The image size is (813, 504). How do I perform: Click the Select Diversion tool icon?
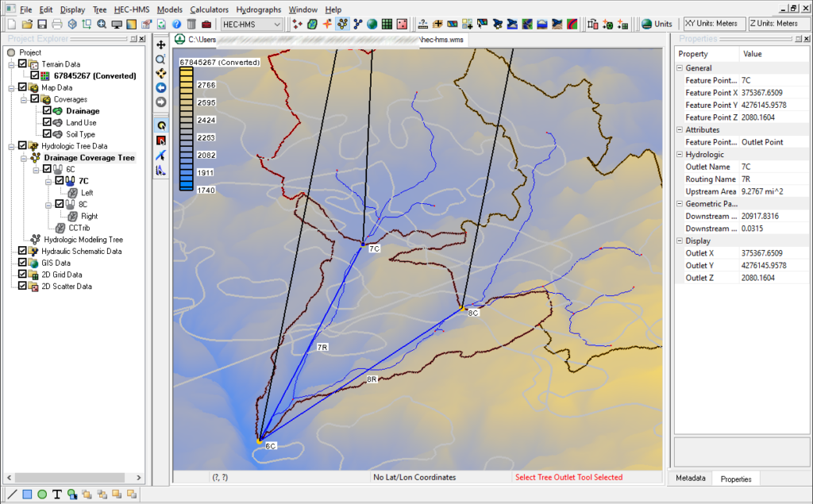pos(161,156)
